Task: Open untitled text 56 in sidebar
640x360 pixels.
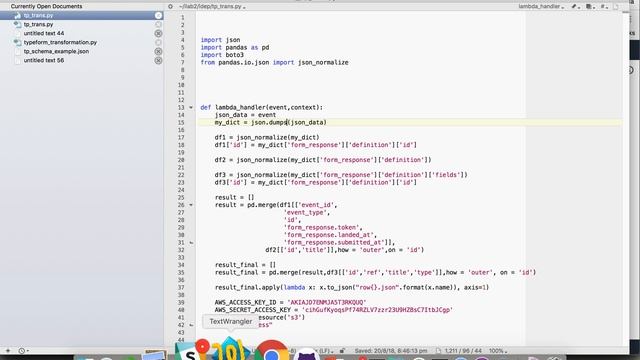Action: click(x=44, y=60)
